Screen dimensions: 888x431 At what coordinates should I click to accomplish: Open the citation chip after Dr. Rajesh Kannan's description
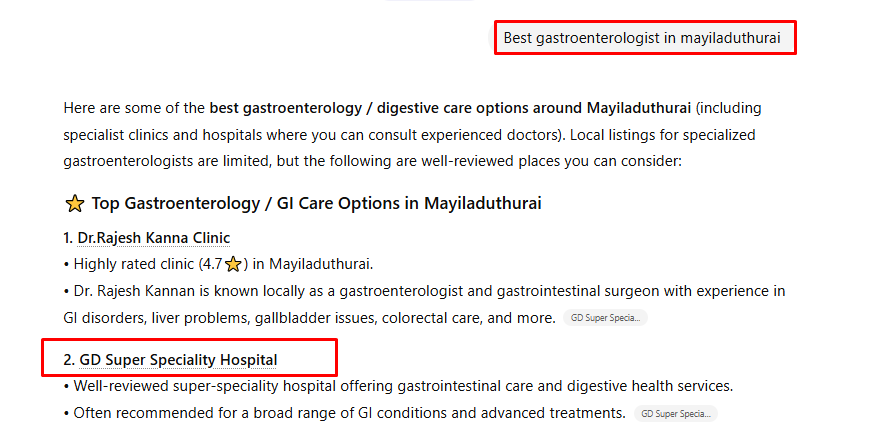click(604, 318)
